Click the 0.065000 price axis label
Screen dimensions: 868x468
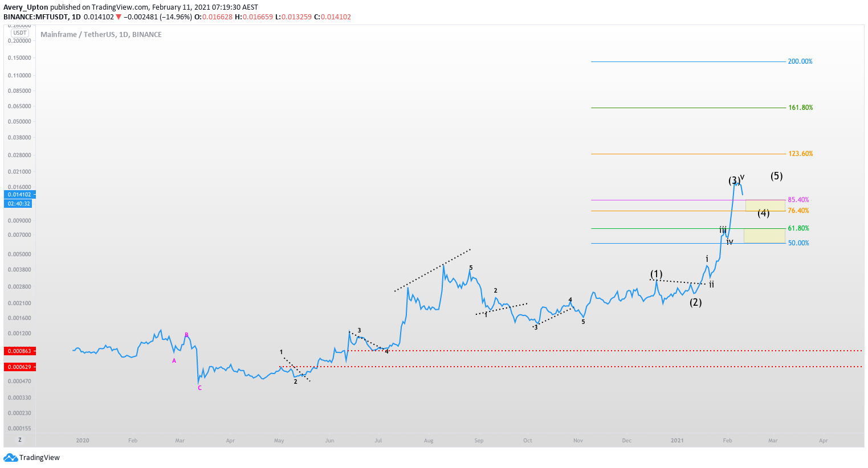click(19, 106)
